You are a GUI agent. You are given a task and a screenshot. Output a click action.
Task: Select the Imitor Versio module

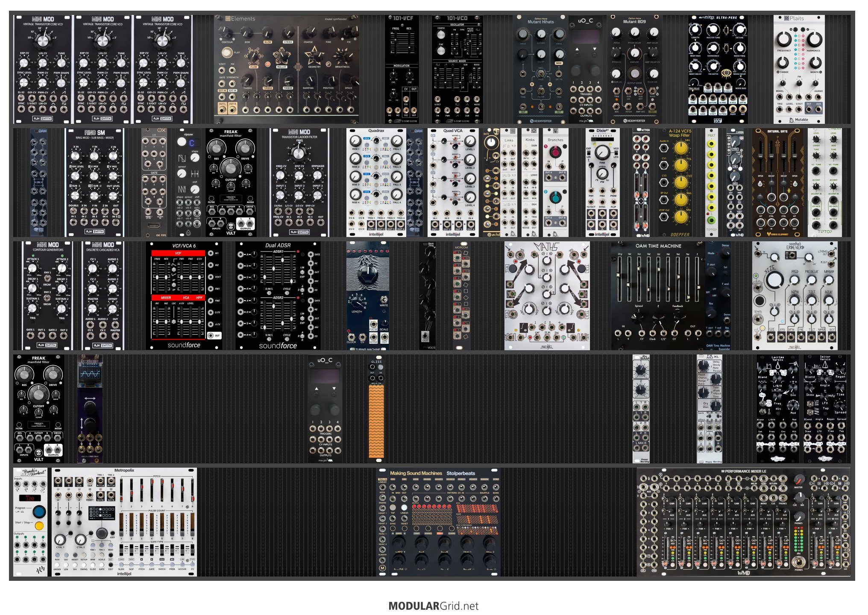click(x=825, y=409)
